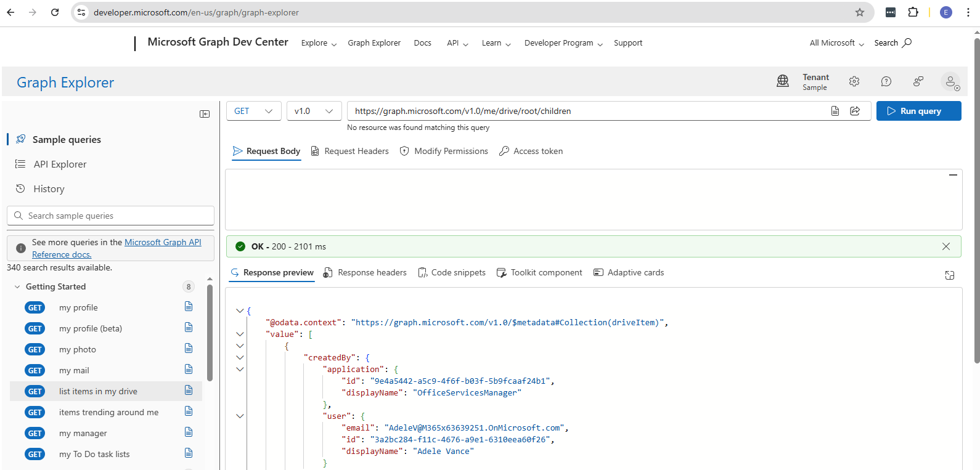The image size is (980, 470).
Task: Switch to the Request Headers tab
Action: tap(349, 151)
